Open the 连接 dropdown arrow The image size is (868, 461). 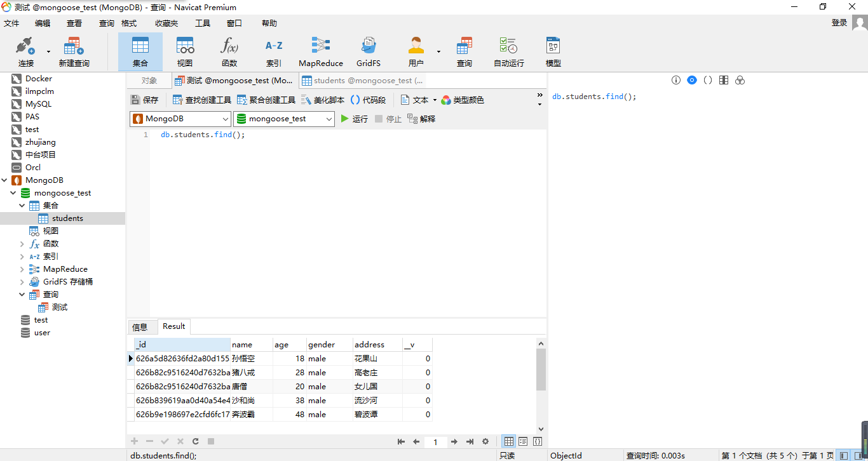coord(48,52)
